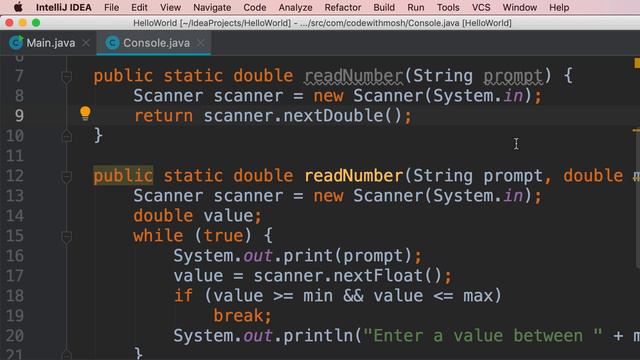This screenshot has width=640, height=360.
Task: Click the underlined readNumber method name on line 7
Action: [354, 76]
